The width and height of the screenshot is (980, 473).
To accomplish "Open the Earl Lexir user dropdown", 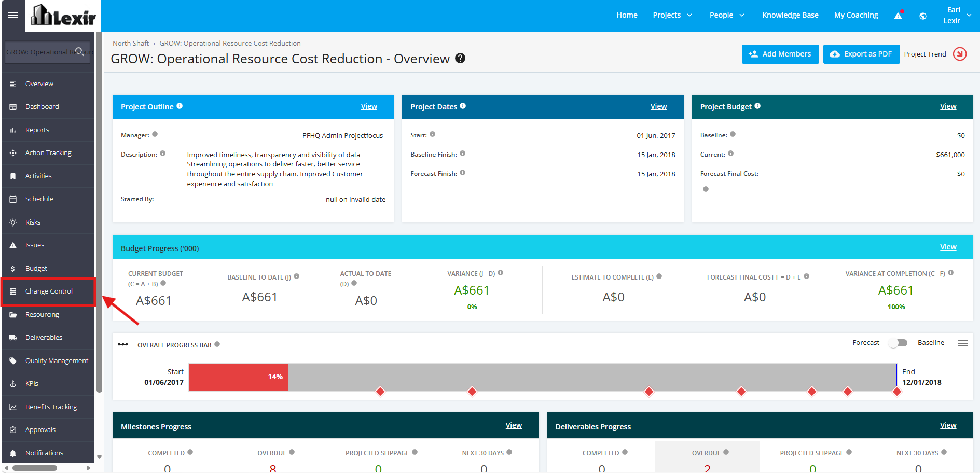I will click(957, 16).
